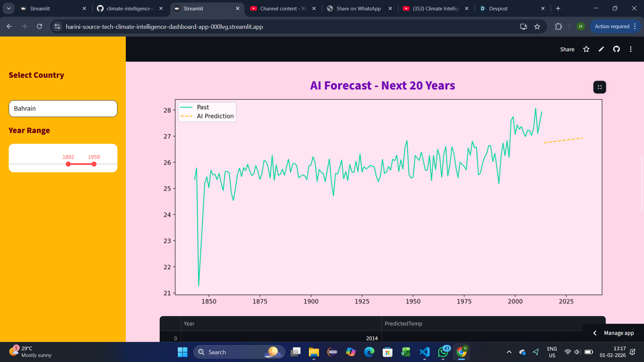
Task: Expand the Manage app panel chevron
Action: click(x=595, y=333)
